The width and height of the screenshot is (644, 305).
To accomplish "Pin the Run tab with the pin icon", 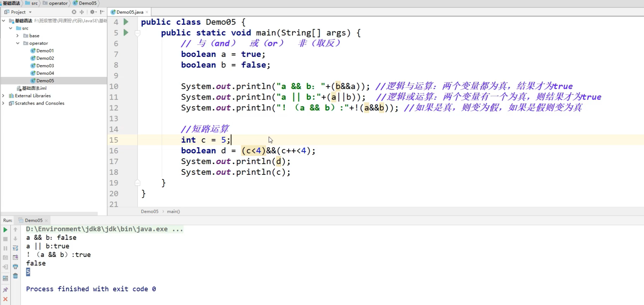I will point(5,290).
